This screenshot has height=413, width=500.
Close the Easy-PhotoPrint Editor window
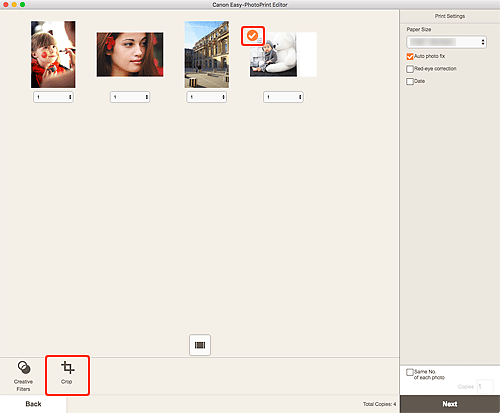tap(6, 4)
